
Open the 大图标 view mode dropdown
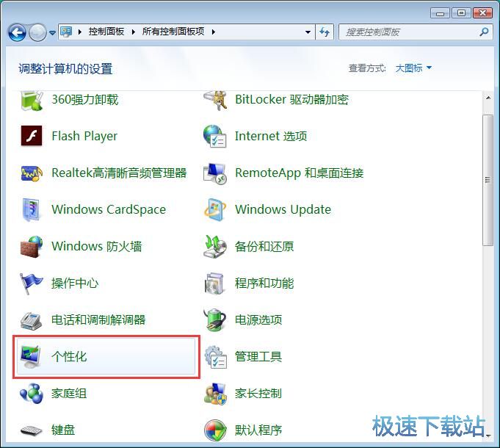[x=413, y=68]
